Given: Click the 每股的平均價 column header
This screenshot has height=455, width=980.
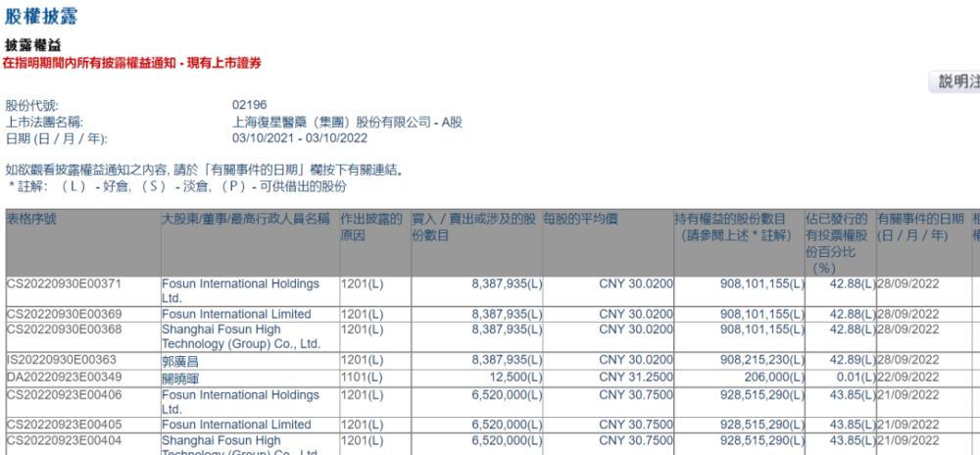Looking at the screenshot, I should click(580, 220).
